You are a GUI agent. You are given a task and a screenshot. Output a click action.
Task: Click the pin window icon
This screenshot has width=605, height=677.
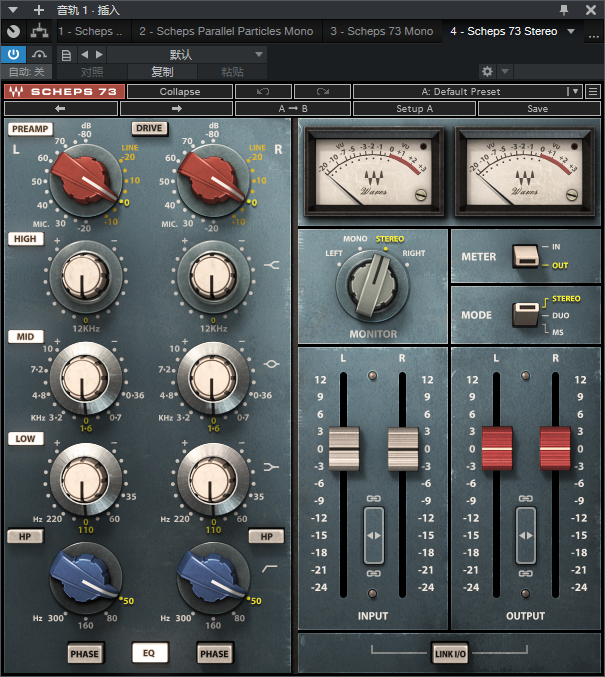point(564,9)
